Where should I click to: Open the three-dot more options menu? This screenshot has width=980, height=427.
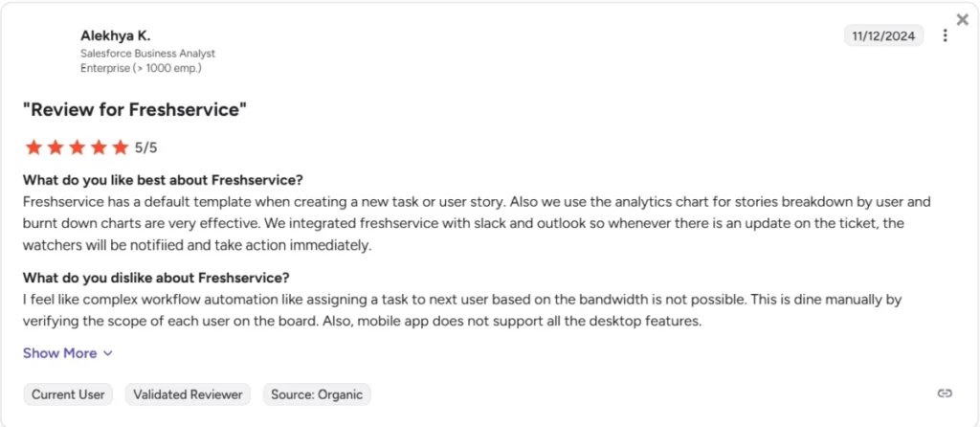(945, 35)
